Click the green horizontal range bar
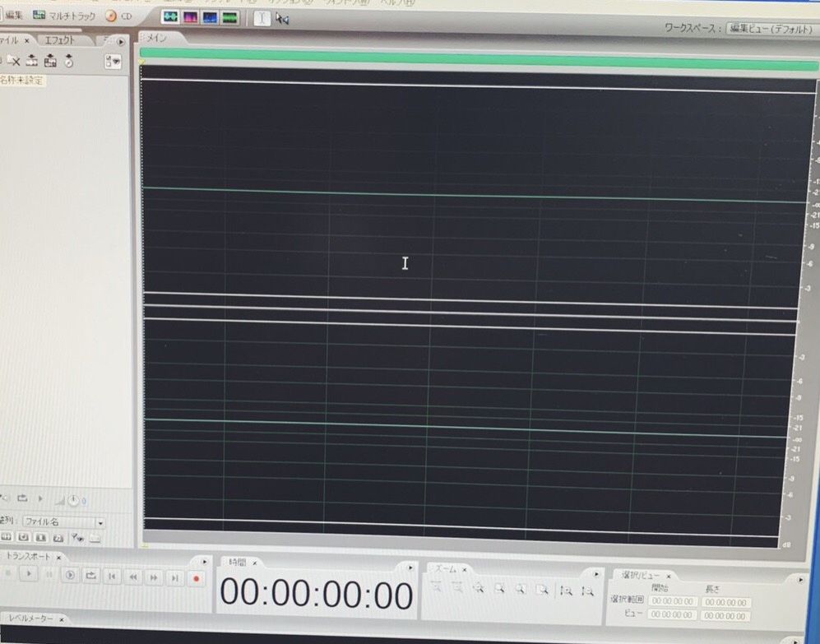 click(x=477, y=58)
